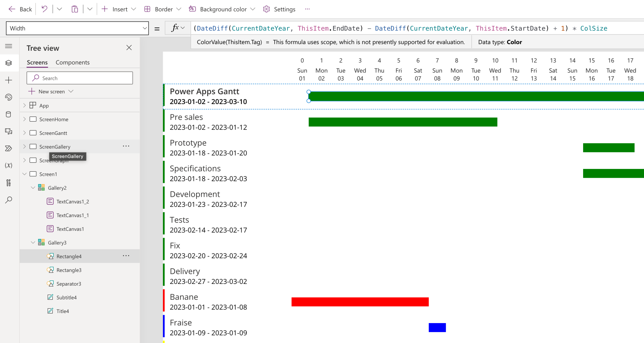Click the New screen button
644x343 pixels.
(51, 91)
